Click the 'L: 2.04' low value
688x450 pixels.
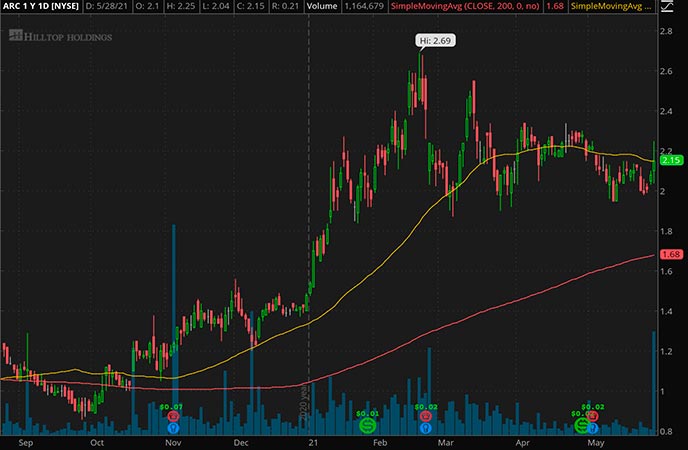[x=215, y=6]
